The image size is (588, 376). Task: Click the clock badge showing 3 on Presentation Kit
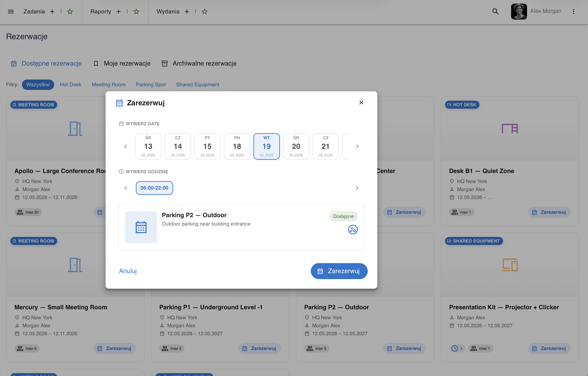(x=457, y=348)
